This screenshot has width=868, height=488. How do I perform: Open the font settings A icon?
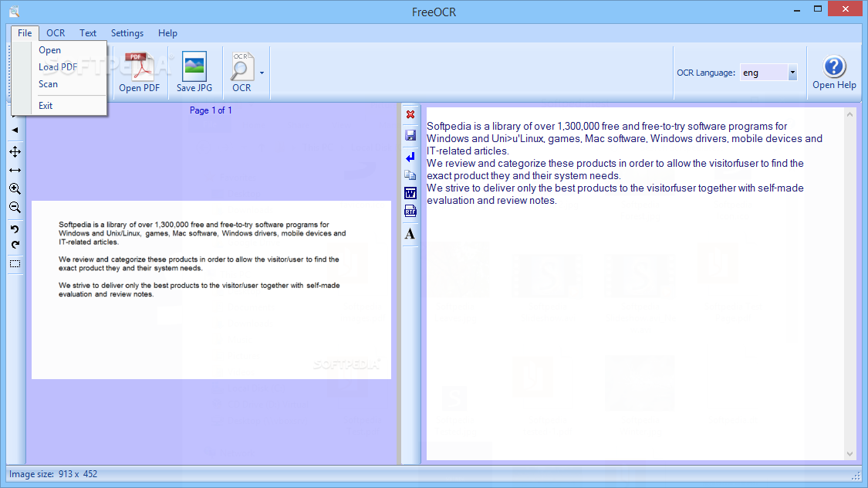pyautogui.click(x=410, y=234)
